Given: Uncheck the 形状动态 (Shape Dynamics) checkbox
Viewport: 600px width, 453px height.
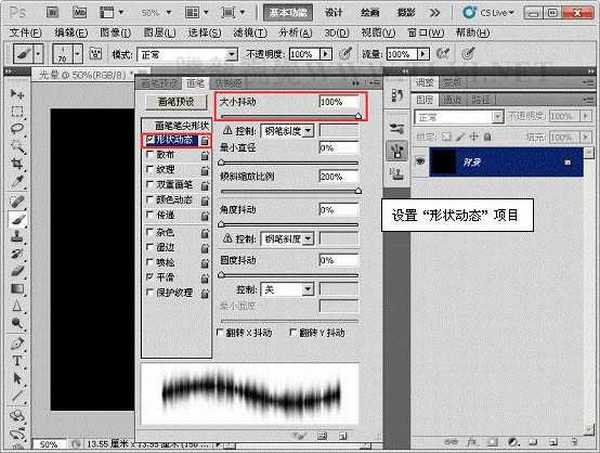Looking at the screenshot, I should coord(148,142).
